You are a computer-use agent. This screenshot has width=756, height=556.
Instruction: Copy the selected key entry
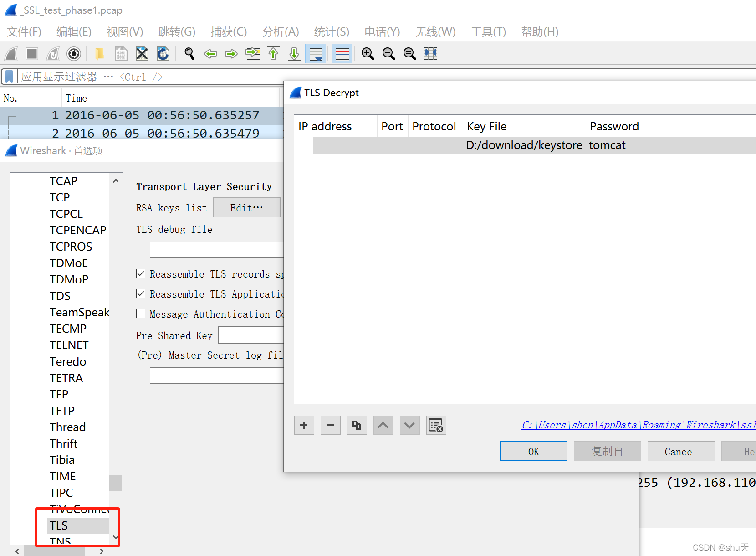pos(357,426)
